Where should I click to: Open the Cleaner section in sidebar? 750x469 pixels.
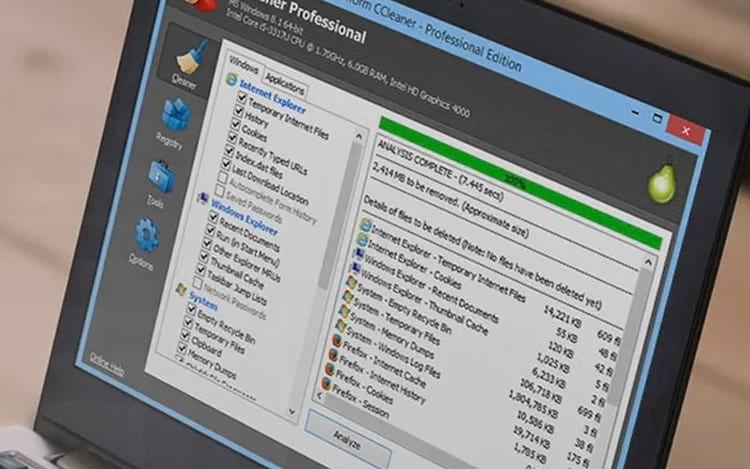click(x=185, y=62)
